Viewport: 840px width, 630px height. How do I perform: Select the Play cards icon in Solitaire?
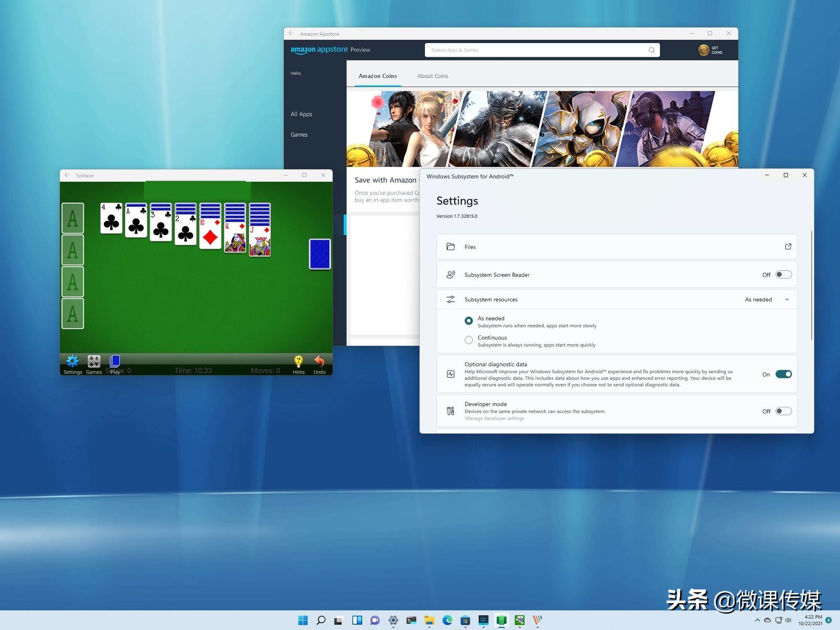tap(115, 360)
